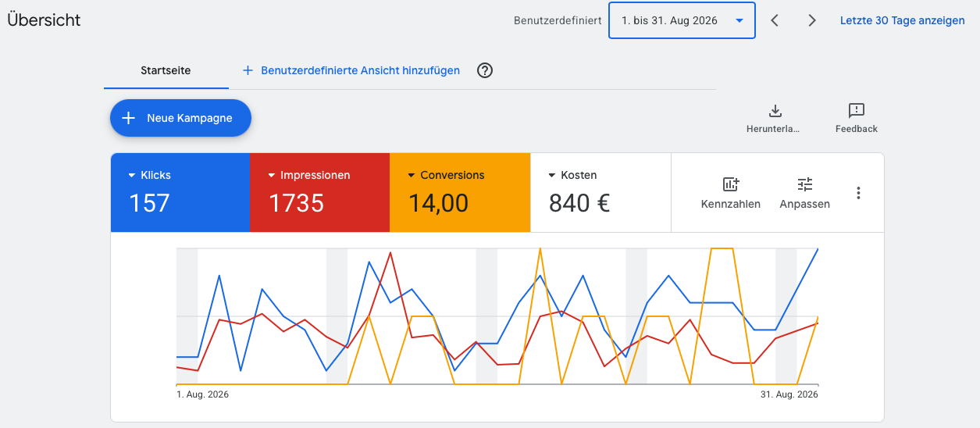The height and width of the screenshot is (428, 980).
Task: Create a Neue Kampagne
Action: (180, 118)
